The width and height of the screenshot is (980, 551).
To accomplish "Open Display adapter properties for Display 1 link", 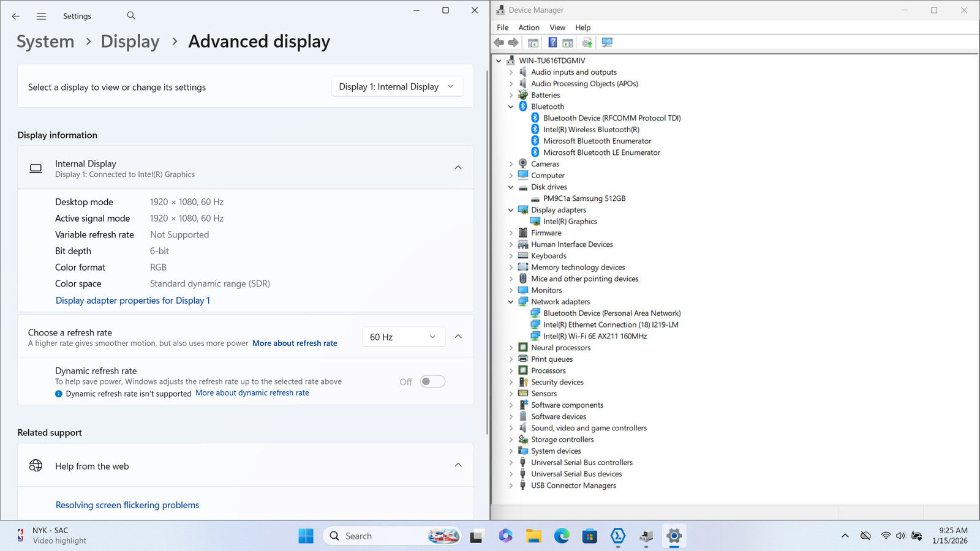I will click(x=133, y=301).
